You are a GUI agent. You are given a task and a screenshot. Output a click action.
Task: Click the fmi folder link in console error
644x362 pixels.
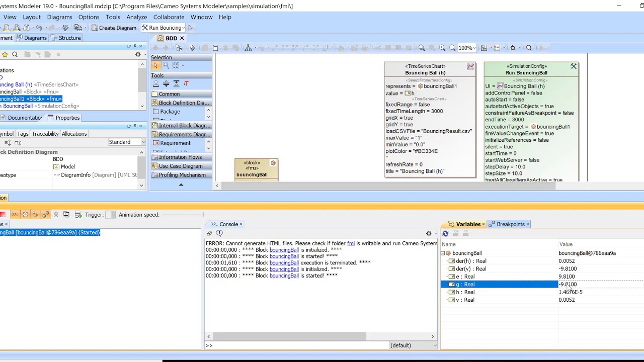point(351,243)
